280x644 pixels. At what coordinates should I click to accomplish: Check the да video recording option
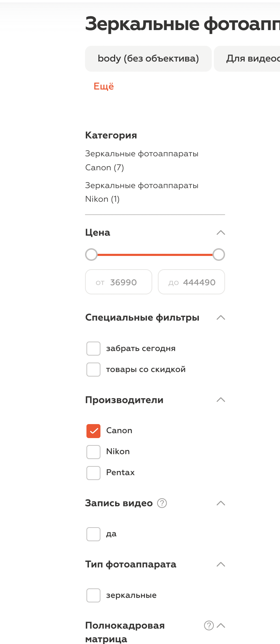(93, 534)
